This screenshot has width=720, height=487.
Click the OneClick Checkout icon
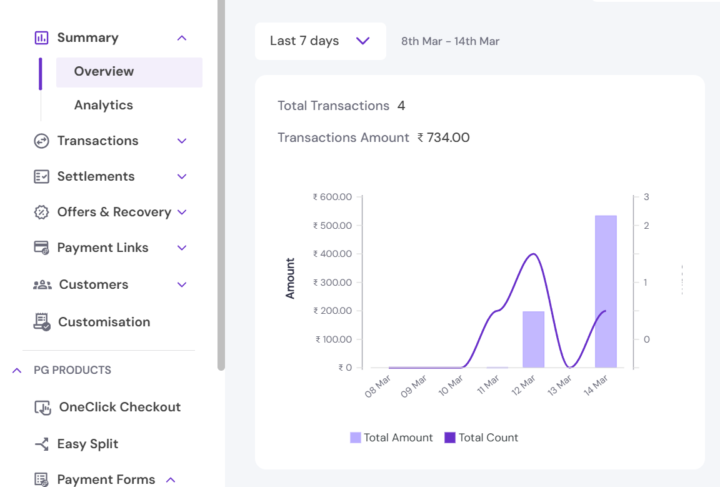(42, 407)
